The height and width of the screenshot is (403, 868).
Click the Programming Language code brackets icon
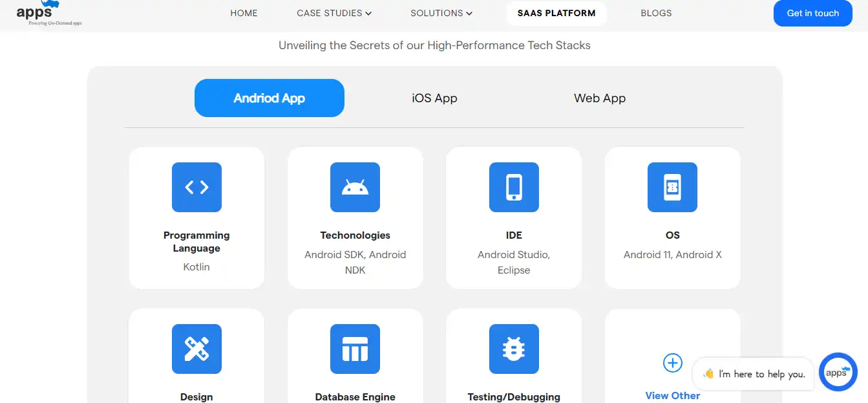click(196, 187)
